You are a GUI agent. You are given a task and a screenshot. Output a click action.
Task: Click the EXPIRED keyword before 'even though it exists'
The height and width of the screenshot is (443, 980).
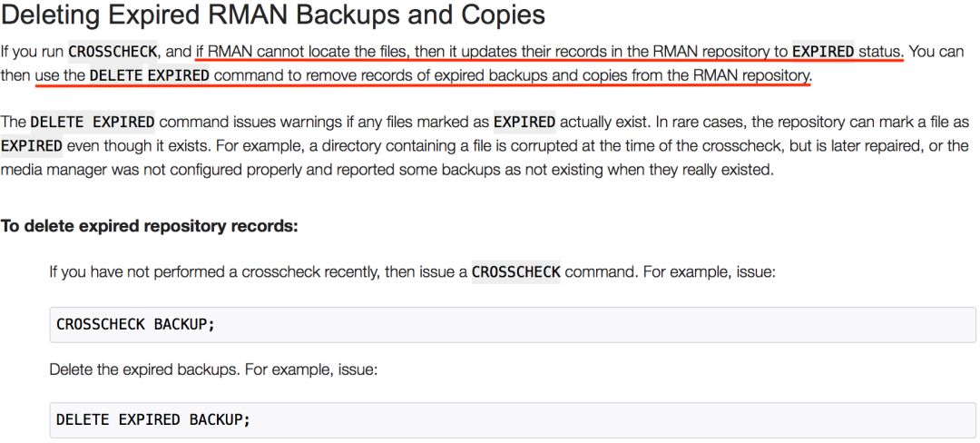tap(32, 146)
